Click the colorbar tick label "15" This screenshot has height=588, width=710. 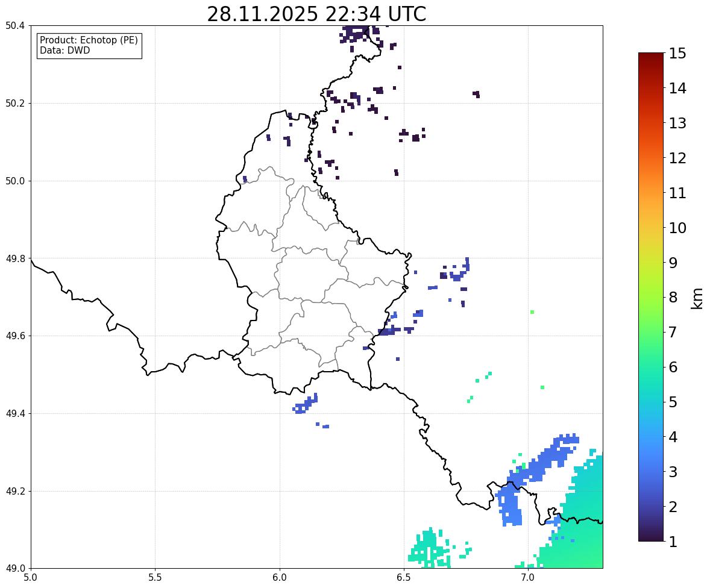(x=677, y=54)
